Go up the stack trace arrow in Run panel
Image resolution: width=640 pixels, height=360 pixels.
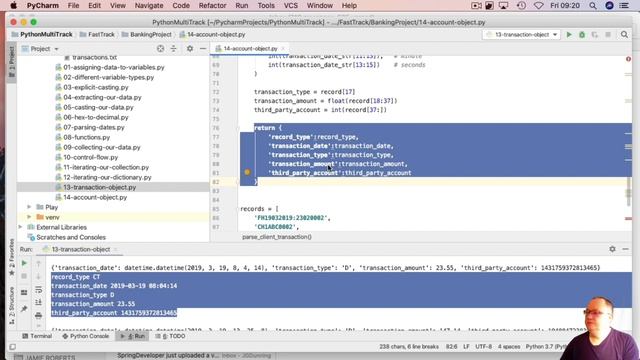(38, 264)
